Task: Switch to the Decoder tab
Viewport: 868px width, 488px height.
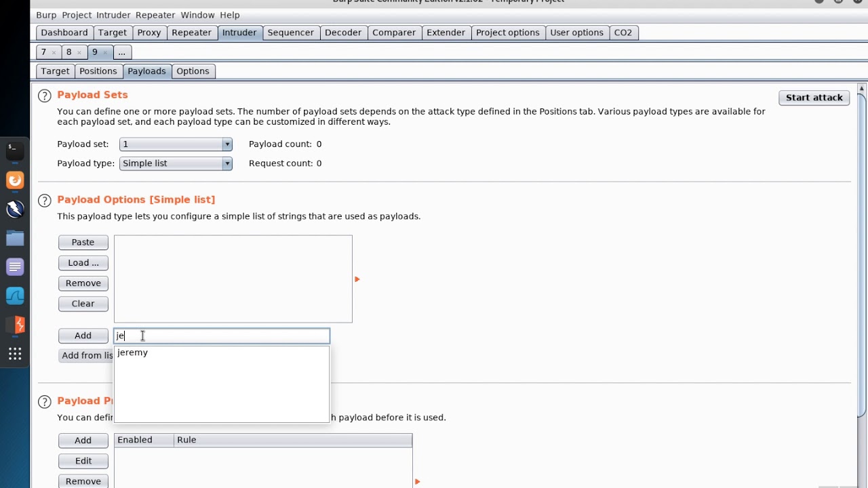Action: (x=343, y=33)
